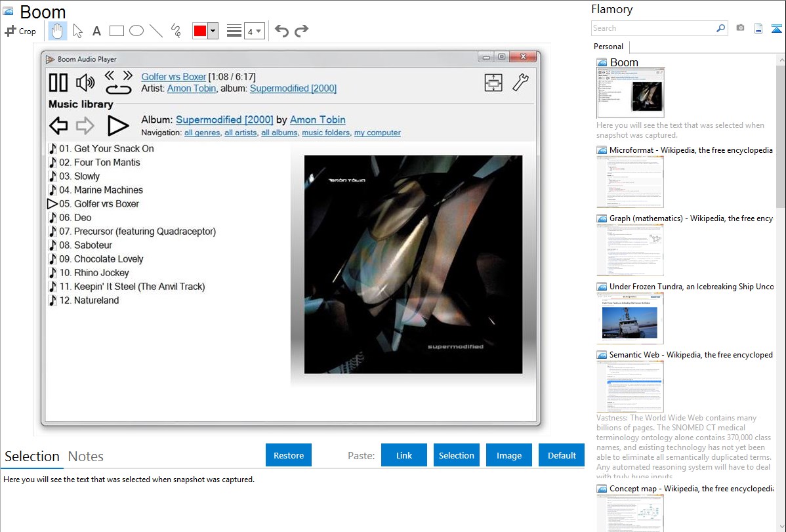Select track 03. Slowly
The width and height of the screenshot is (786, 532).
74,176
